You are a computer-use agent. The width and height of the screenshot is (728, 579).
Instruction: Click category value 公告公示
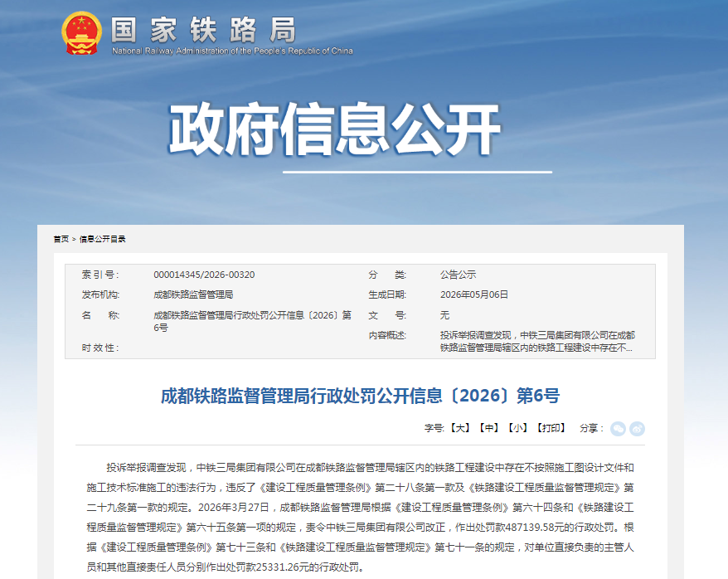point(459,275)
